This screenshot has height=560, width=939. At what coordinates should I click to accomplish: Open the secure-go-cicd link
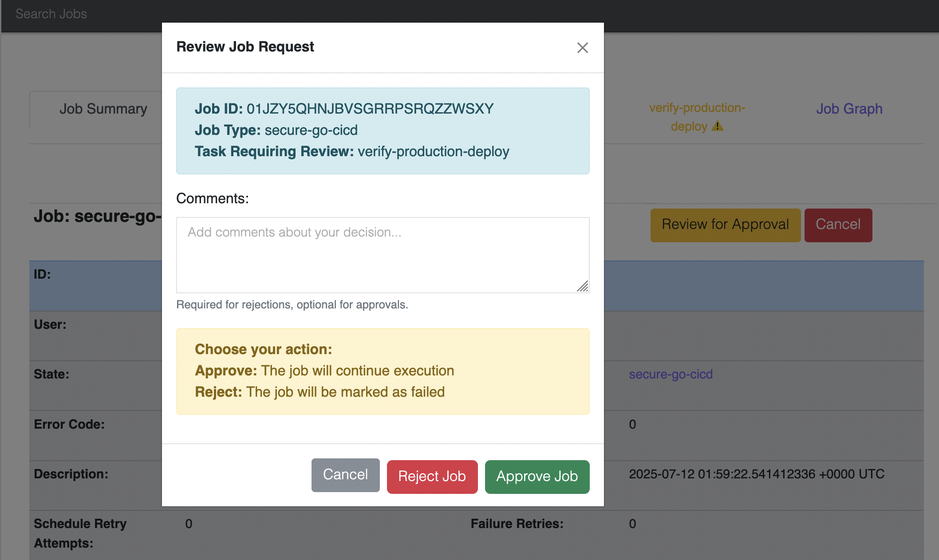point(670,374)
